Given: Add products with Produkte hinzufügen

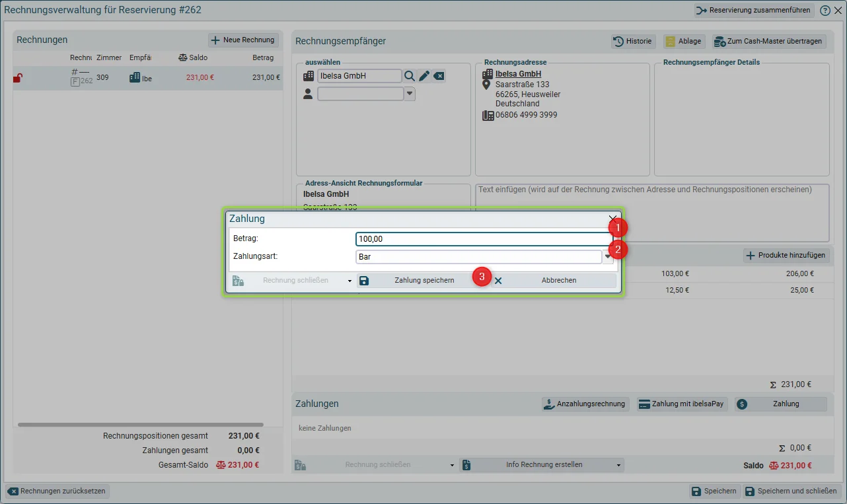Looking at the screenshot, I should (x=786, y=256).
